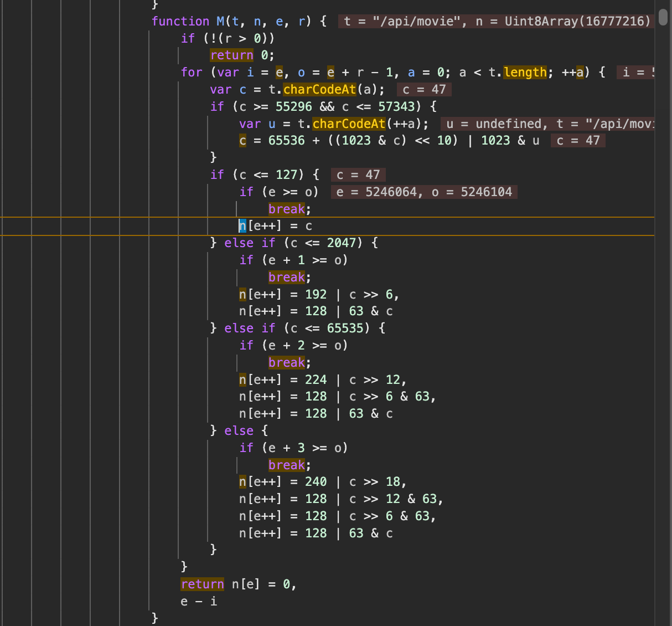Image resolution: width=672 pixels, height=626 pixels.
Task: Click inline hint e = 5246064, o = 5246104
Action: (x=424, y=192)
